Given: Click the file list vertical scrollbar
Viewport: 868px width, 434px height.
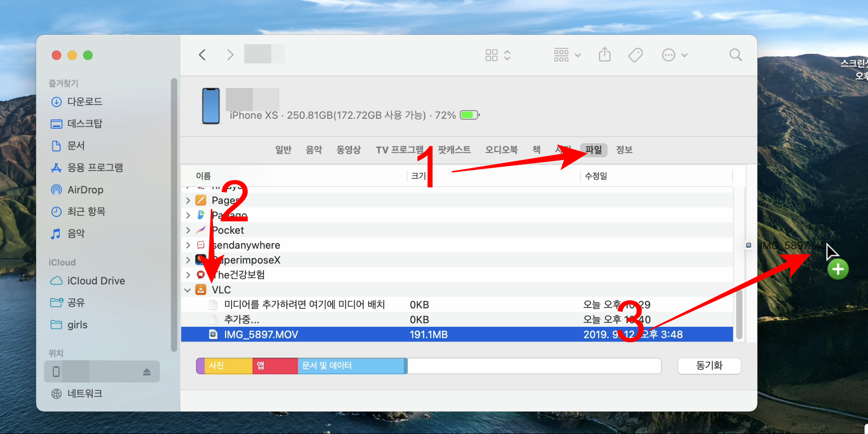Looking at the screenshot, I should 739,313.
